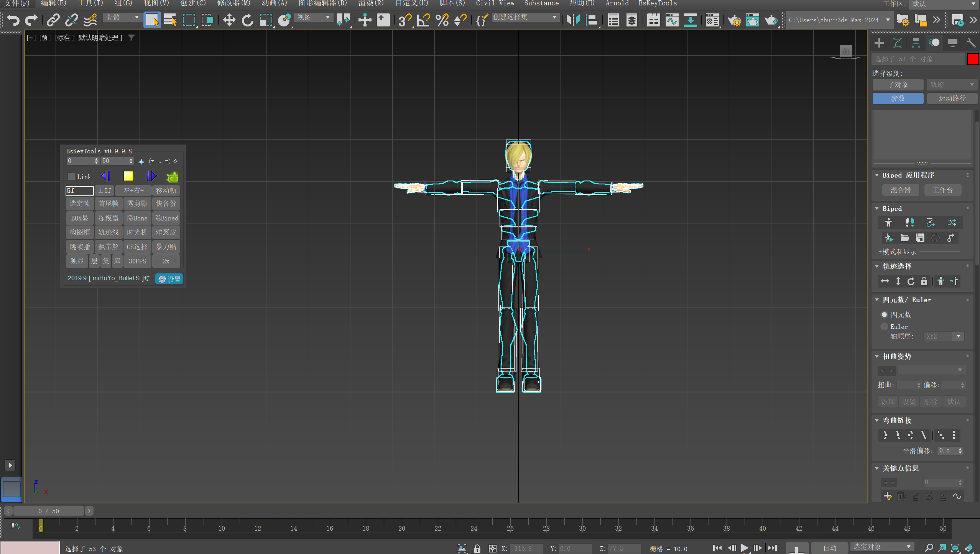The width and height of the screenshot is (980, 554).
Task: Toggle the 3D Snaps icon
Action: tap(404, 20)
